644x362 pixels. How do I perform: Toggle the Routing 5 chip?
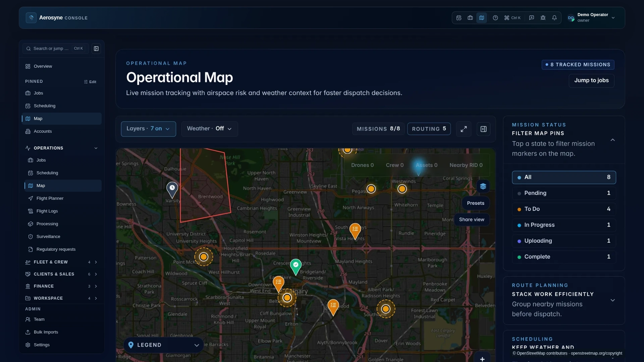(429, 129)
